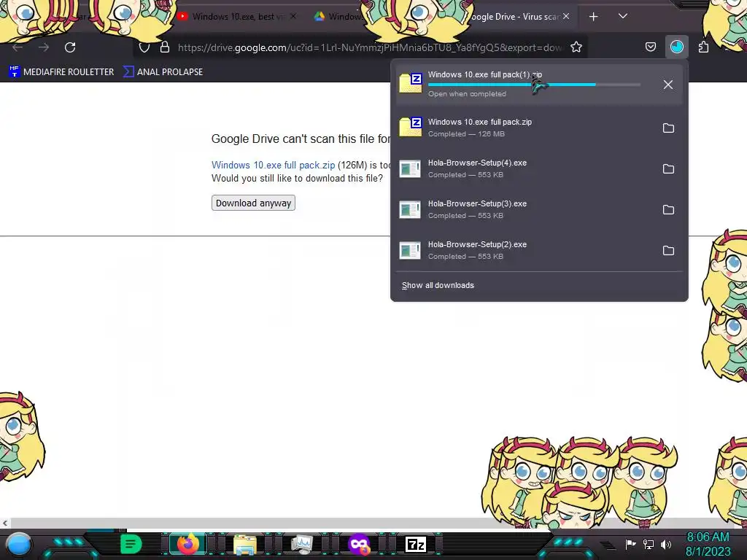This screenshot has width=747, height=560.
Task: Show Hola-Browser-Setup(4).exe in folder
Action: pyautogui.click(x=668, y=169)
